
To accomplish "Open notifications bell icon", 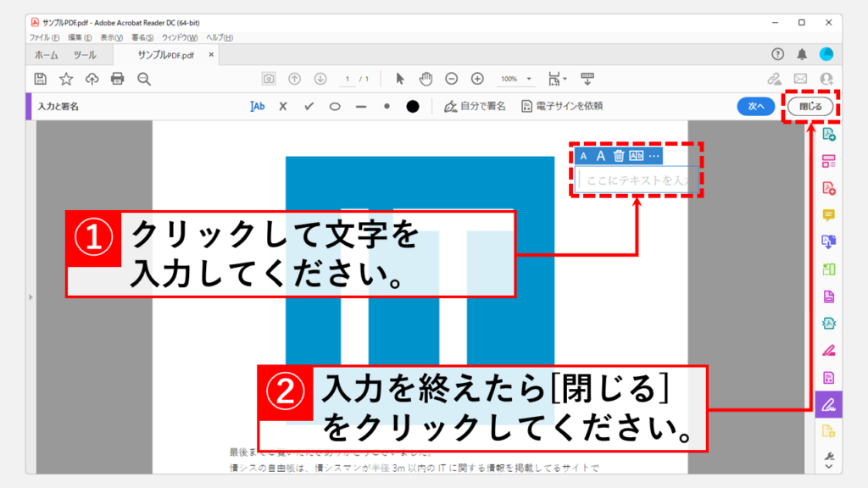I will coord(802,54).
